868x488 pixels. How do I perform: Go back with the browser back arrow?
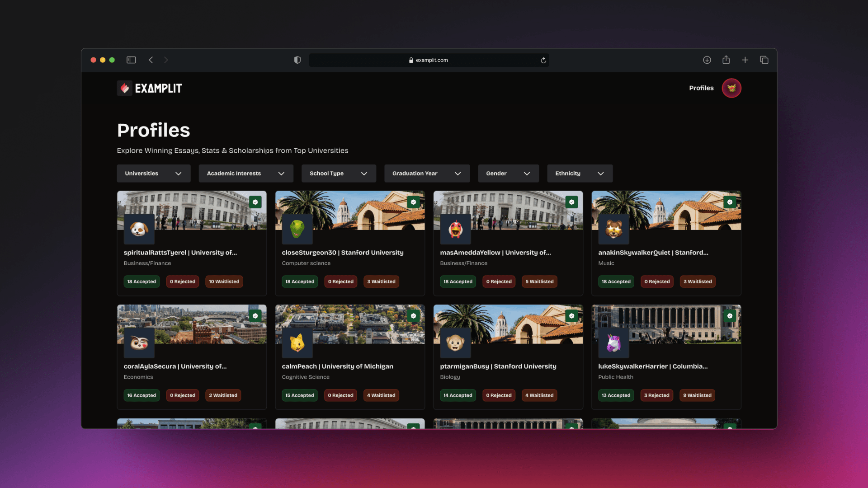coord(151,60)
